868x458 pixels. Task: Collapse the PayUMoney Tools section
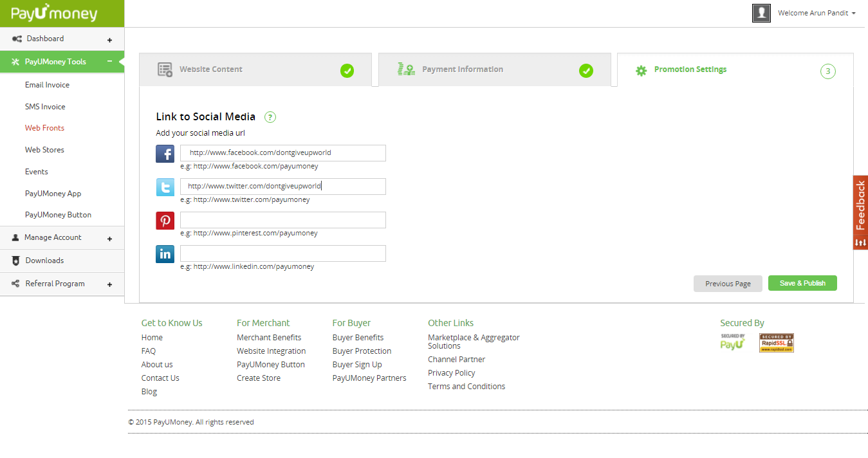(x=109, y=61)
